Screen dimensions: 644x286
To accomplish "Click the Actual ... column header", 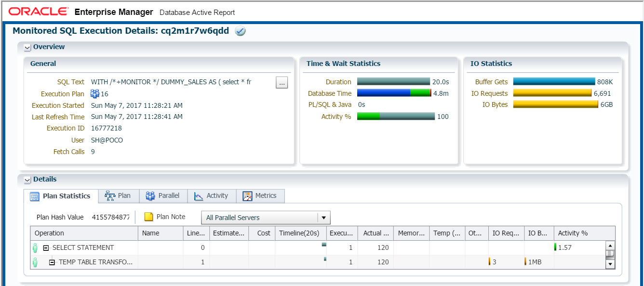I will coord(376,233).
